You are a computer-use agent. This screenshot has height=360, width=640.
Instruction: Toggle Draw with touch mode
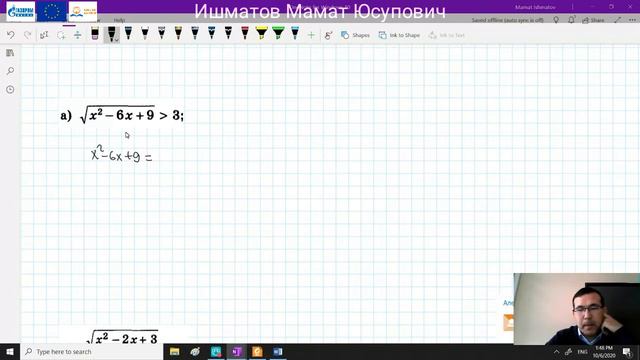pyautogui.click(x=329, y=36)
